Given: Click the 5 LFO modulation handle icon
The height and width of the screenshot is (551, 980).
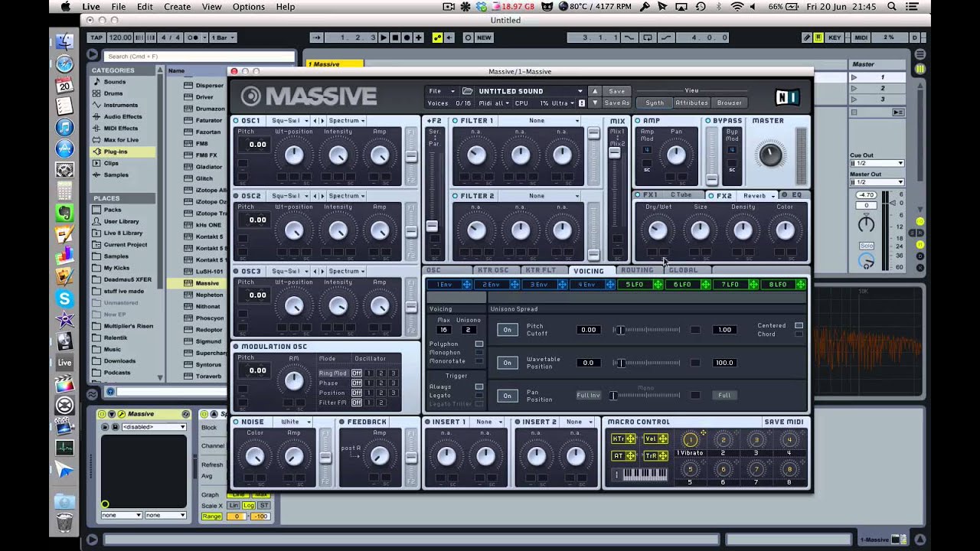Looking at the screenshot, I should tap(658, 285).
